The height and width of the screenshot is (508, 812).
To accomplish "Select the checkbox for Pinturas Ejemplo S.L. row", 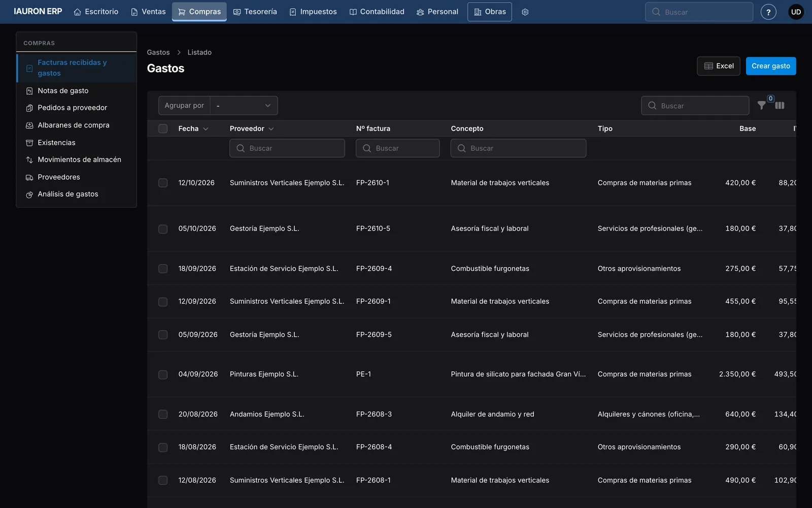I will (163, 375).
